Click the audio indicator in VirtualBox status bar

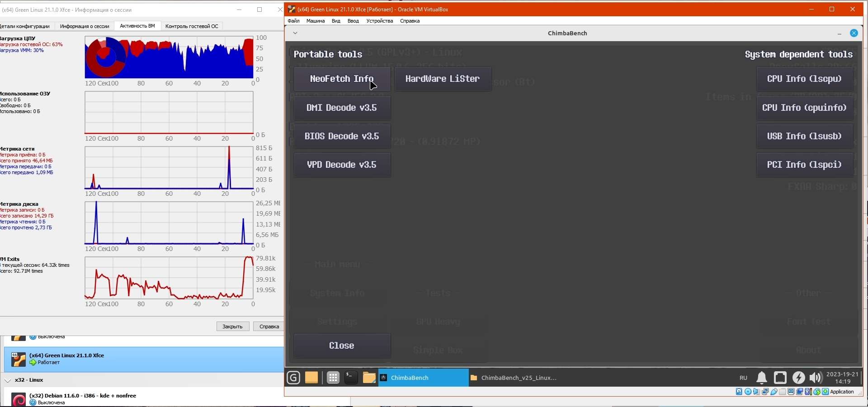pos(756,392)
